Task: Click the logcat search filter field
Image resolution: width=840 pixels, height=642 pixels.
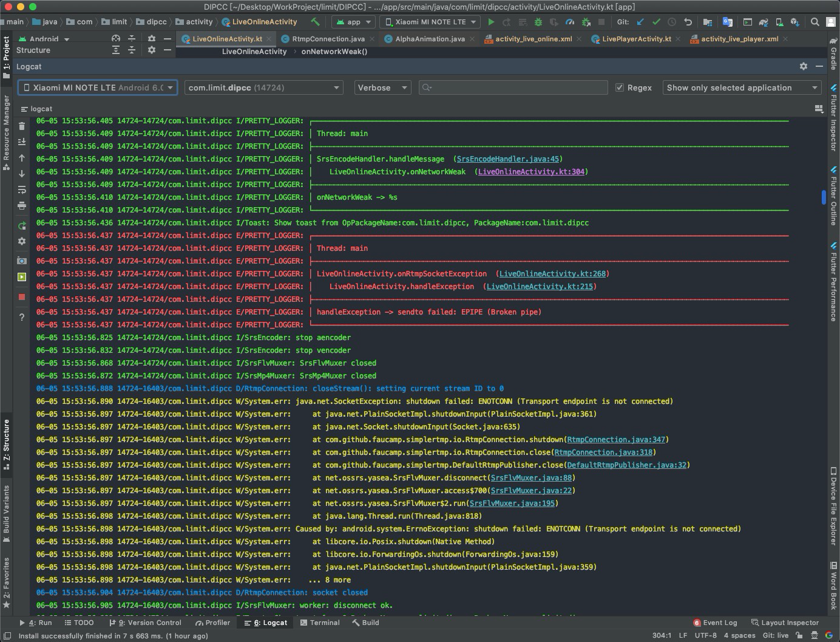Action: 513,87
